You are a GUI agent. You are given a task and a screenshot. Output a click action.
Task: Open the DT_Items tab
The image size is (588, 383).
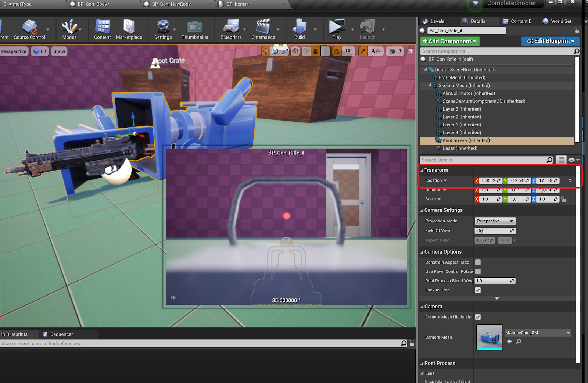click(x=237, y=4)
